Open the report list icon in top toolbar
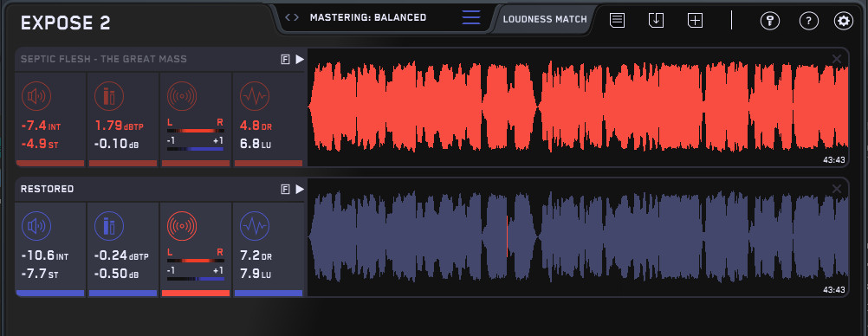 (618, 21)
